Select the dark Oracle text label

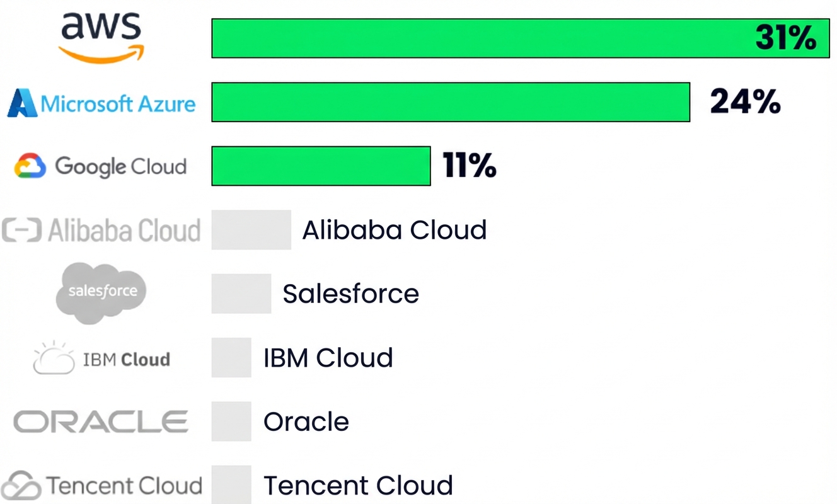(306, 421)
